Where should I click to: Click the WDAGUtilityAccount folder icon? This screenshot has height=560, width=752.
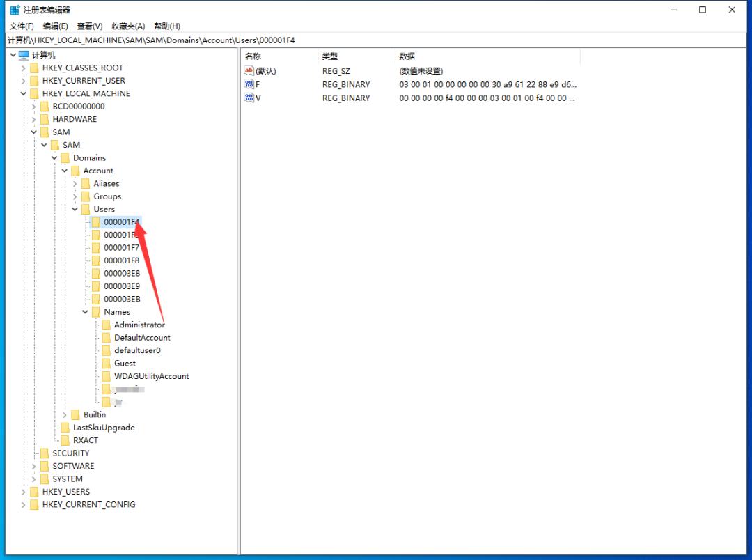(107, 377)
